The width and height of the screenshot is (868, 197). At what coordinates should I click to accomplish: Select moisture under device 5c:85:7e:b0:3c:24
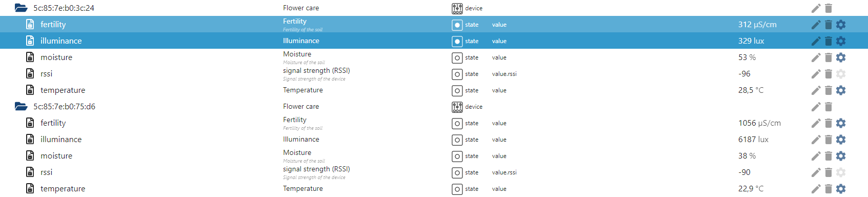pyautogui.click(x=434, y=57)
